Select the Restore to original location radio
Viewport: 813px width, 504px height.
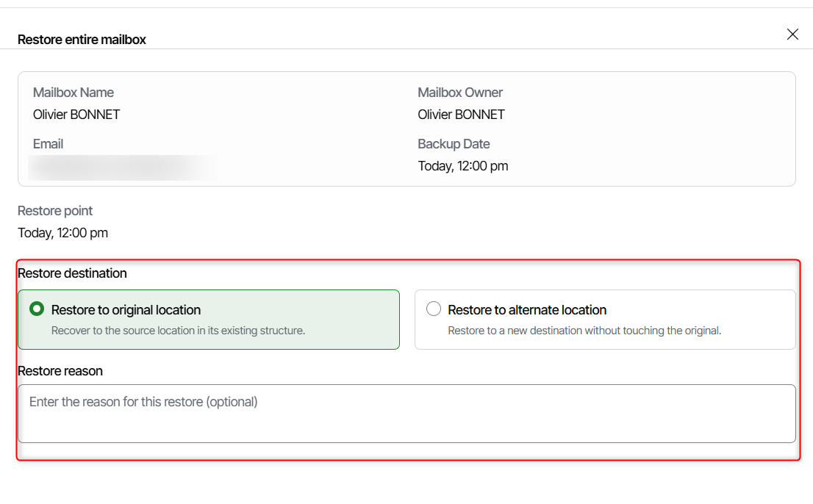tap(37, 309)
